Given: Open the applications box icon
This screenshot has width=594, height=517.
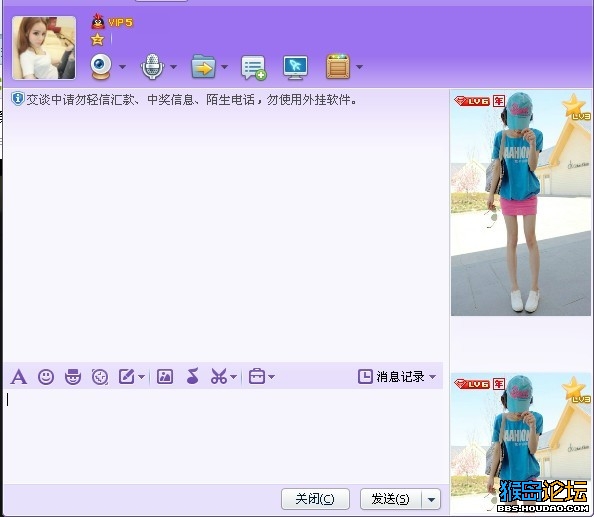Looking at the screenshot, I should click(338, 67).
